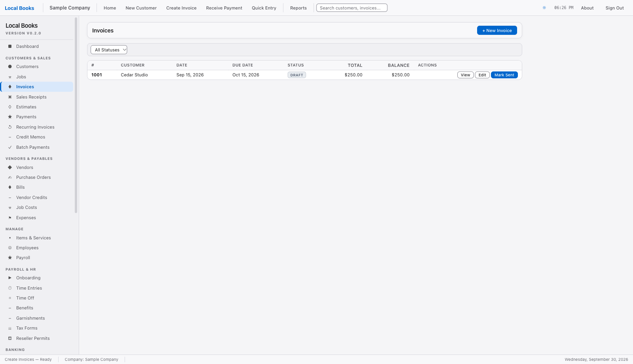
Task: Mark invoice 1001 as sent
Action: 504,75
